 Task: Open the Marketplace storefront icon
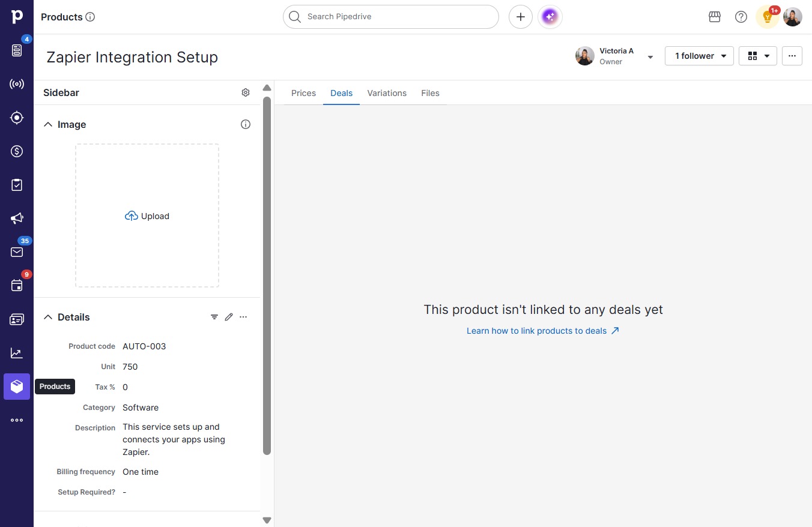click(x=715, y=17)
